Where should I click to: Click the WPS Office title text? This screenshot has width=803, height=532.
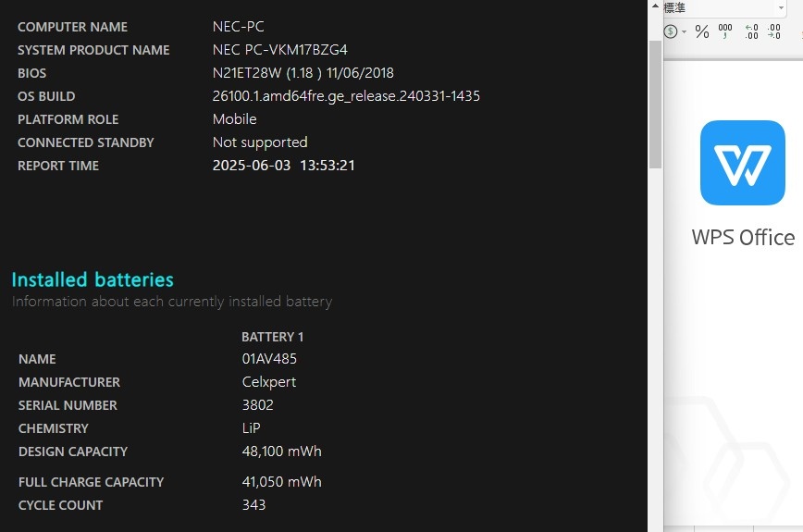743,238
